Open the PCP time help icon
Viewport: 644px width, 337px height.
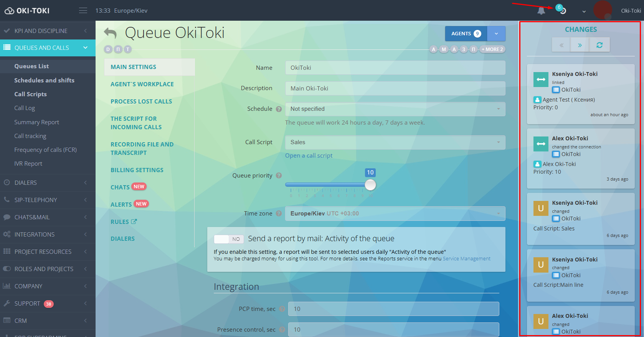[x=282, y=309]
